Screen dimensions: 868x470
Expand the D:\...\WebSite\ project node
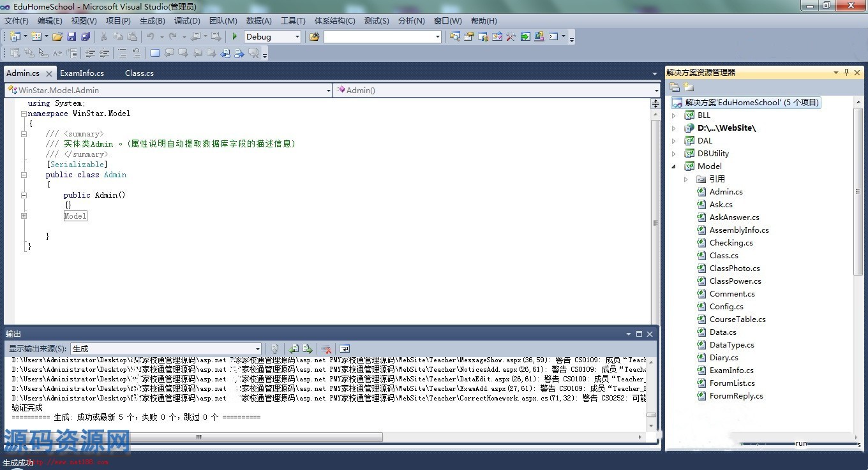tap(673, 128)
